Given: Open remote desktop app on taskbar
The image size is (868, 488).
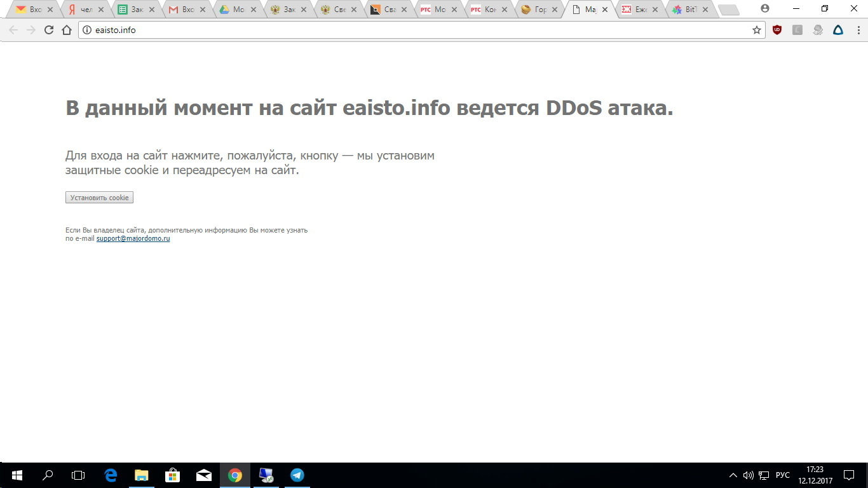Looking at the screenshot, I should coord(266,475).
